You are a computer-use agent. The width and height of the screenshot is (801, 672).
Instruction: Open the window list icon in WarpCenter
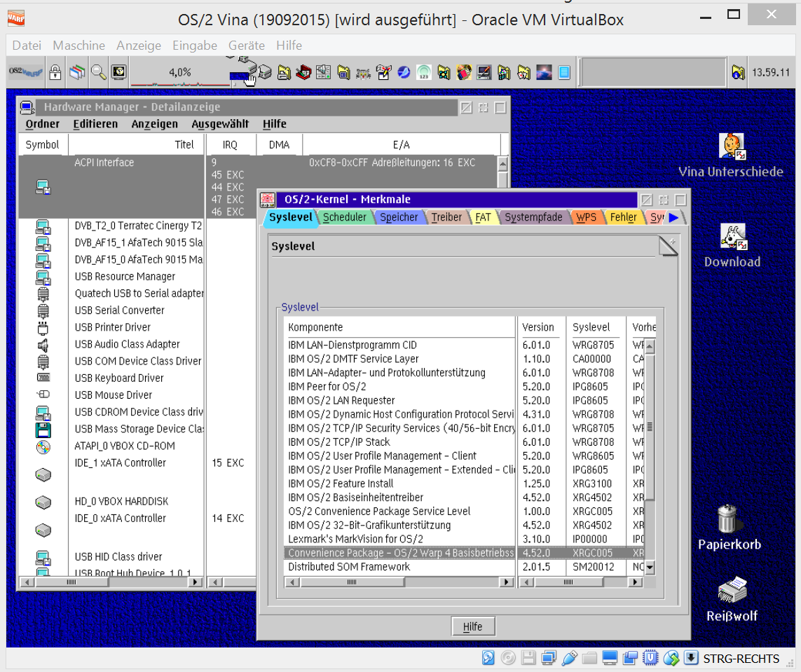pyautogui.click(x=77, y=72)
